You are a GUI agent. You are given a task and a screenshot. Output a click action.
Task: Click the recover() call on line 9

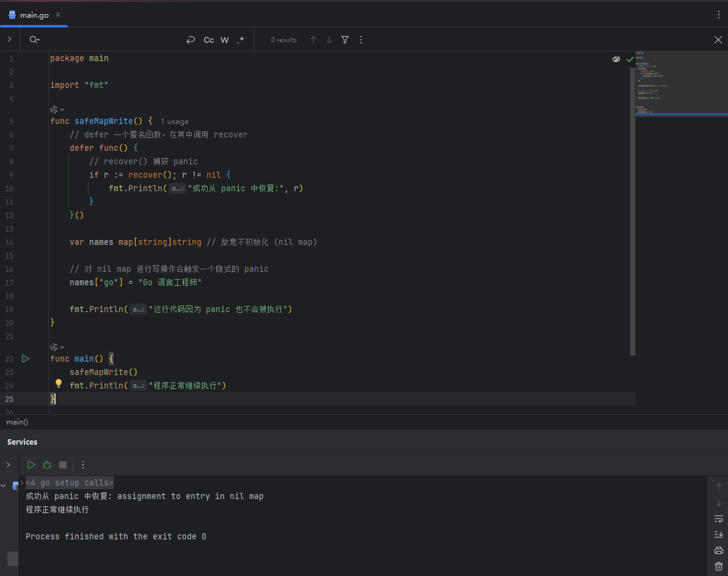pyautogui.click(x=150, y=175)
